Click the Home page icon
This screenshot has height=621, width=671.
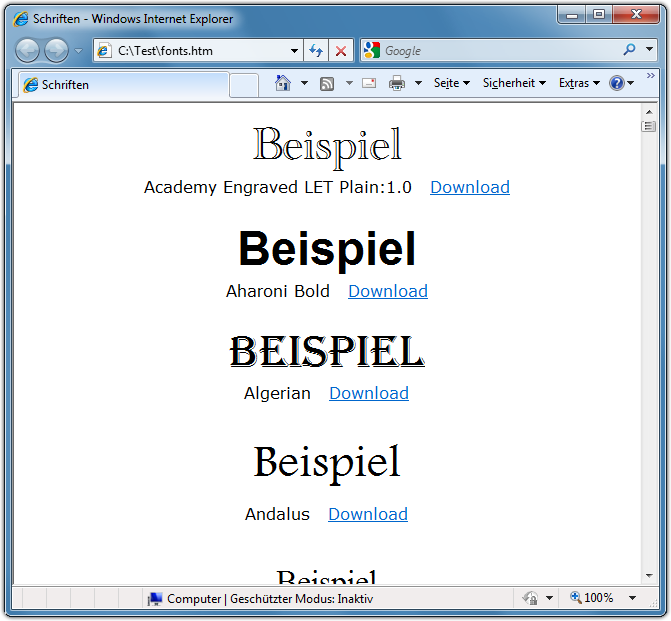(x=283, y=84)
